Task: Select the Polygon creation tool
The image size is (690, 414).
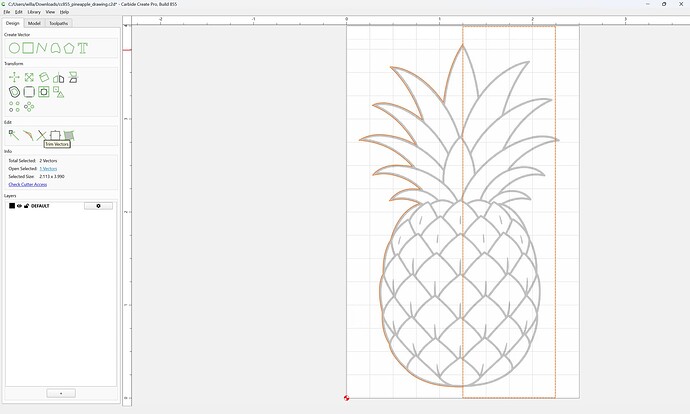Action: coord(69,48)
